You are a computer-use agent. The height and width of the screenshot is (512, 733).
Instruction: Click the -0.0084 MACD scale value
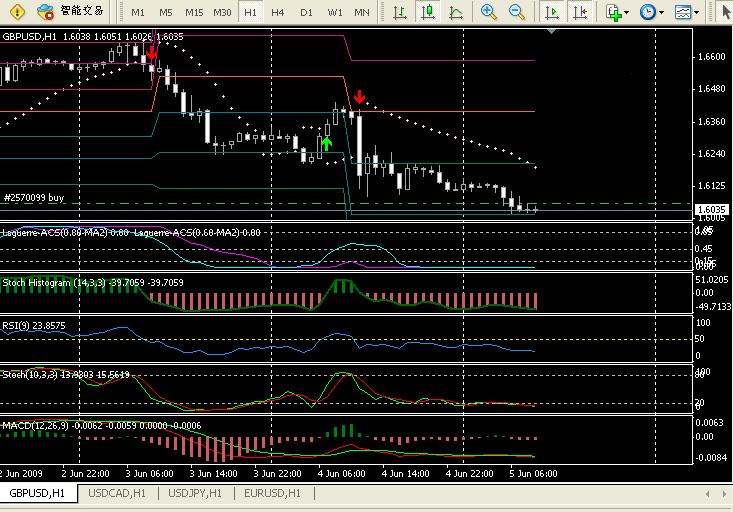(711, 458)
